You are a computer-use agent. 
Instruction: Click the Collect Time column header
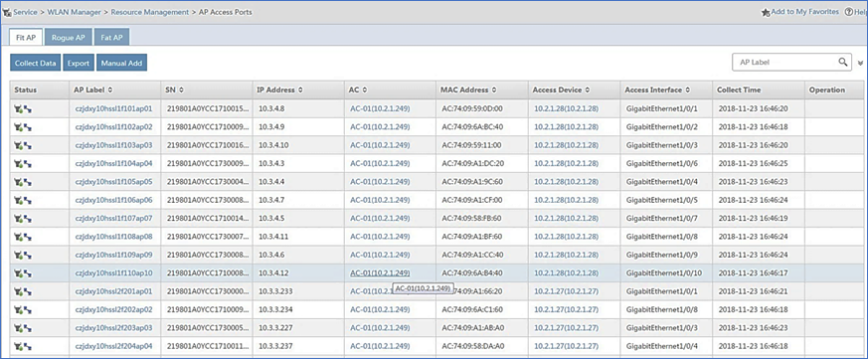click(739, 90)
